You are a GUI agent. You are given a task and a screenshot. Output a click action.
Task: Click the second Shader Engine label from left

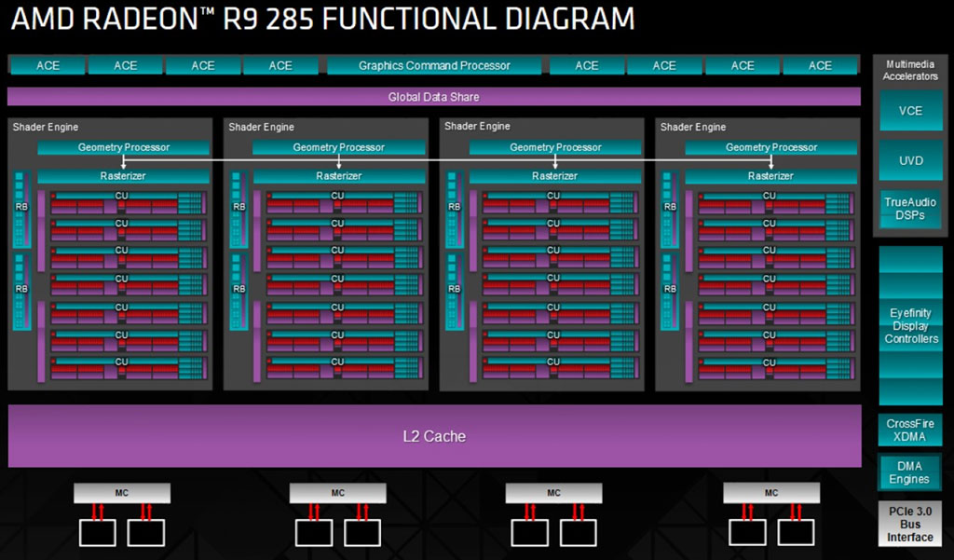(x=262, y=128)
